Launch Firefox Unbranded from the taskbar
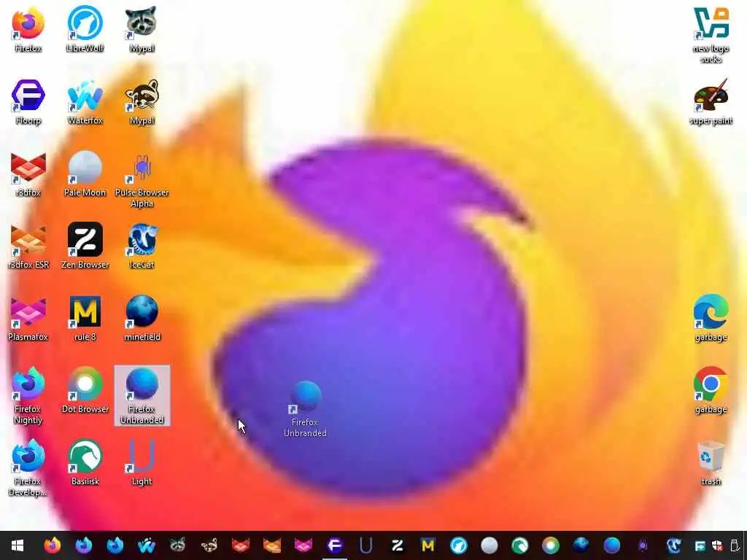The width and height of the screenshot is (747, 560). [612, 545]
